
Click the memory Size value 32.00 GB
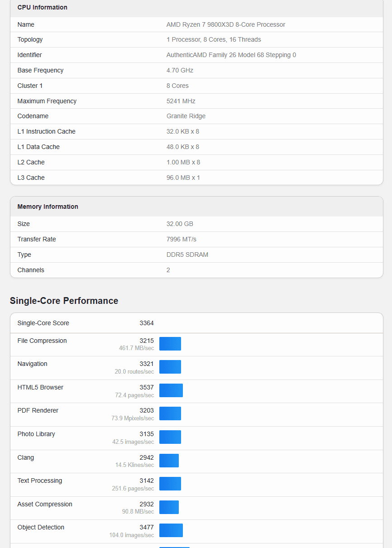180,224
